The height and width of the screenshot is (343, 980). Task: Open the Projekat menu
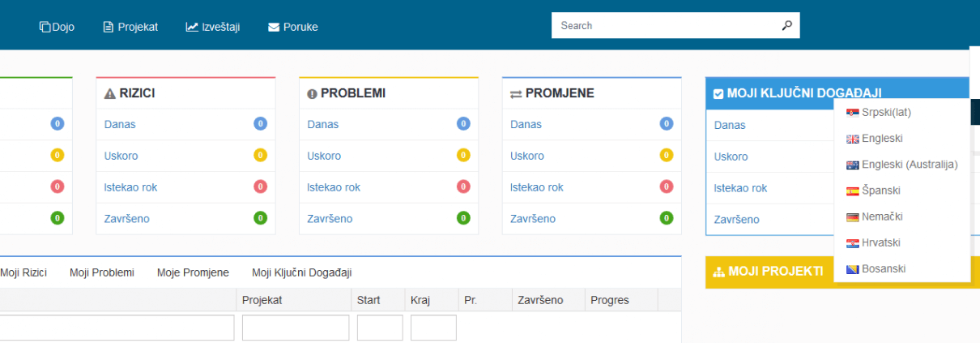[130, 27]
